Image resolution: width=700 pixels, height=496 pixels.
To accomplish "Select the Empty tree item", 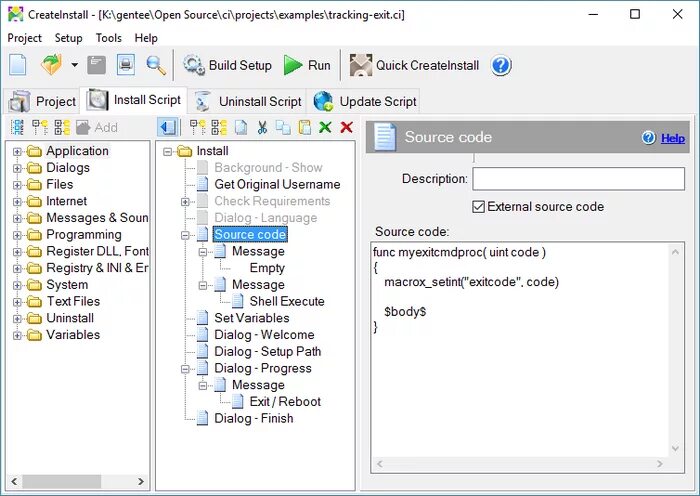I will click(267, 268).
